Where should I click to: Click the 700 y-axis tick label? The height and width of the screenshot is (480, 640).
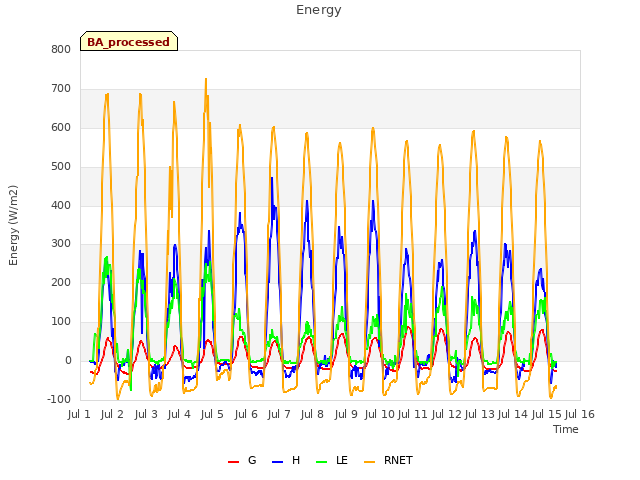61,89
